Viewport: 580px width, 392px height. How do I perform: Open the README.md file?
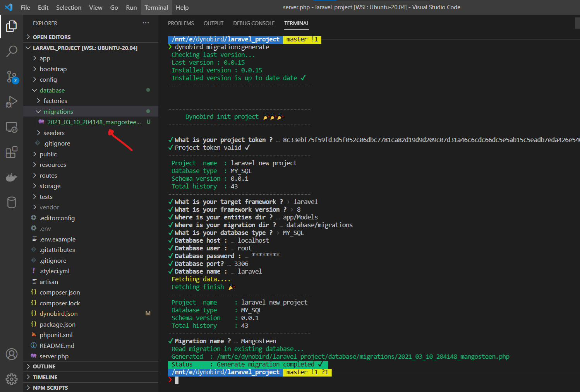tap(91, 346)
